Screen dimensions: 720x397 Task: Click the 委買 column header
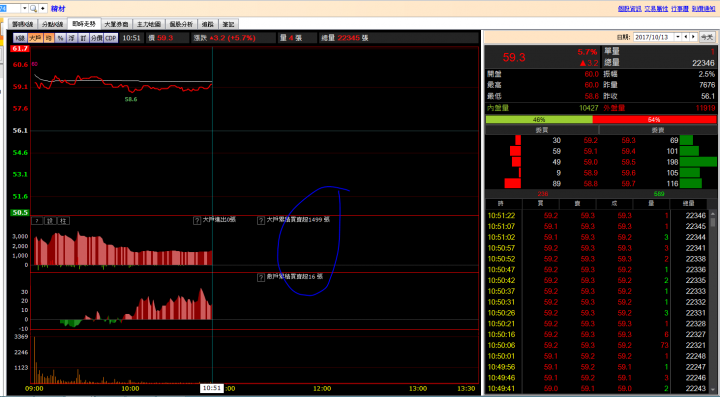[x=542, y=130]
